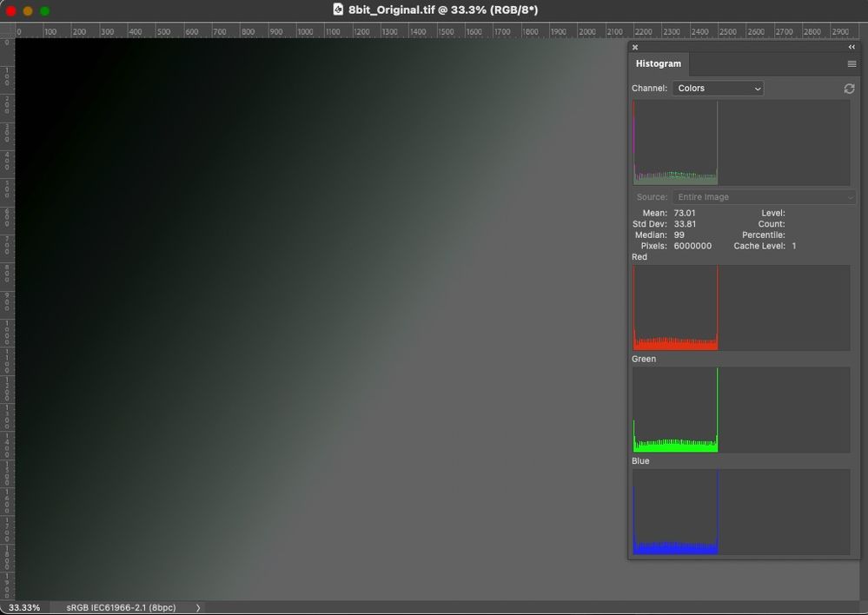Open the Histogram panel options menu
Viewport: 868px width, 615px height.
click(x=851, y=64)
